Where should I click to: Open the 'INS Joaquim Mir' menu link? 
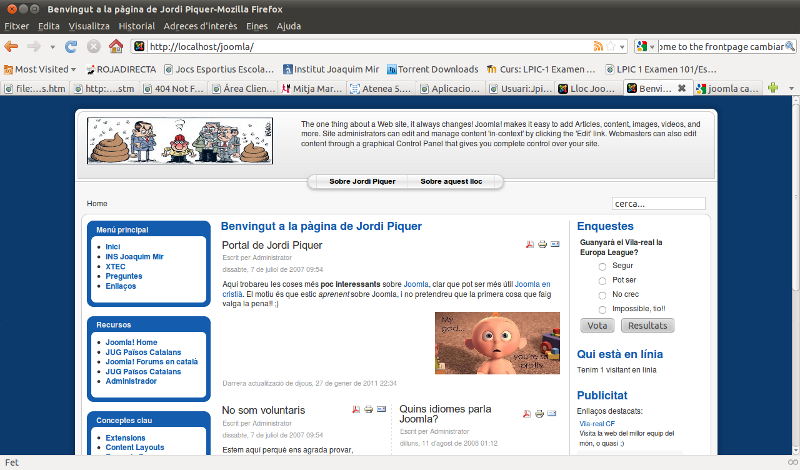click(x=134, y=256)
